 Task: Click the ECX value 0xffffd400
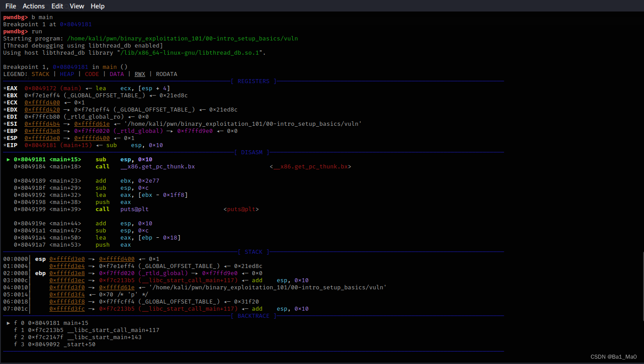click(x=42, y=103)
